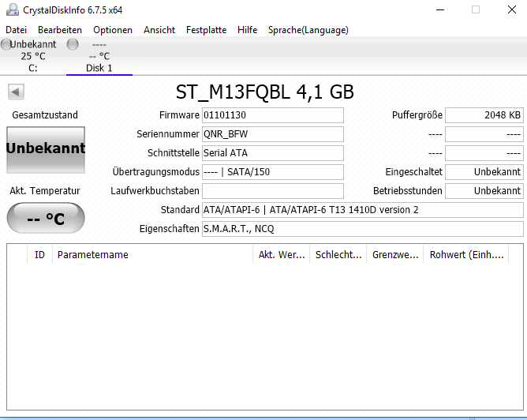Open the Ansicht menu
Image resolution: width=527 pixels, height=420 pixels.
pos(159,30)
